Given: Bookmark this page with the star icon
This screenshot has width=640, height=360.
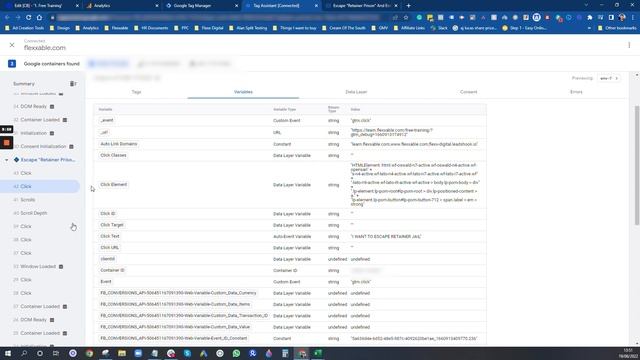Looking at the screenshot, I should coord(406,18).
